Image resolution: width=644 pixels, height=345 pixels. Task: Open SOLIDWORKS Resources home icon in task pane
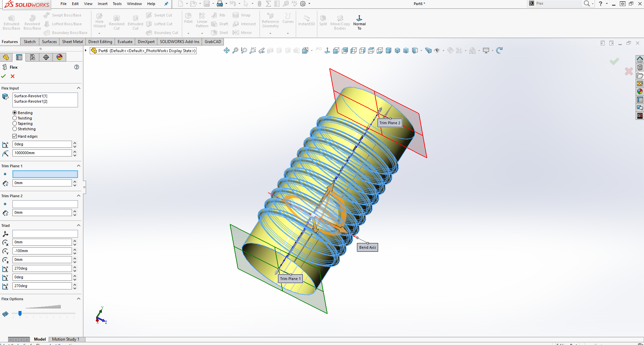pos(640,59)
